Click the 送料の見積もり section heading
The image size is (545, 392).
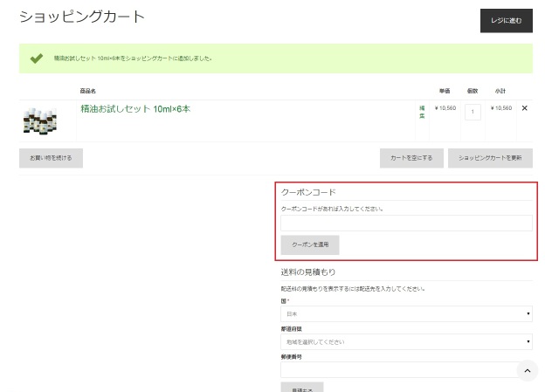(x=308, y=272)
